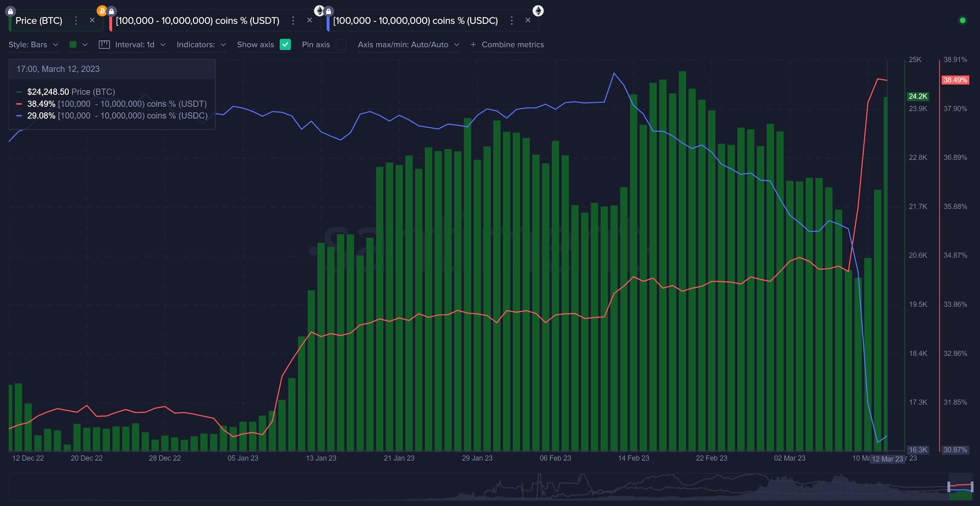Click the 25K label on the price axis
Viewport: 980px width, 506px height.
tap(915, 59)
